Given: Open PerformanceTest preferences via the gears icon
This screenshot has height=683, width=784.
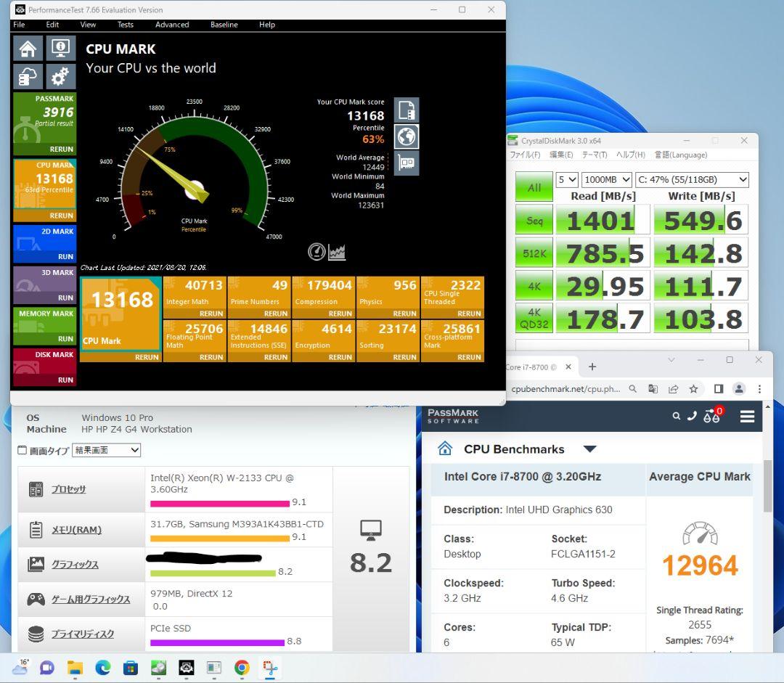Looking at the screenshot, I should 60,76.
